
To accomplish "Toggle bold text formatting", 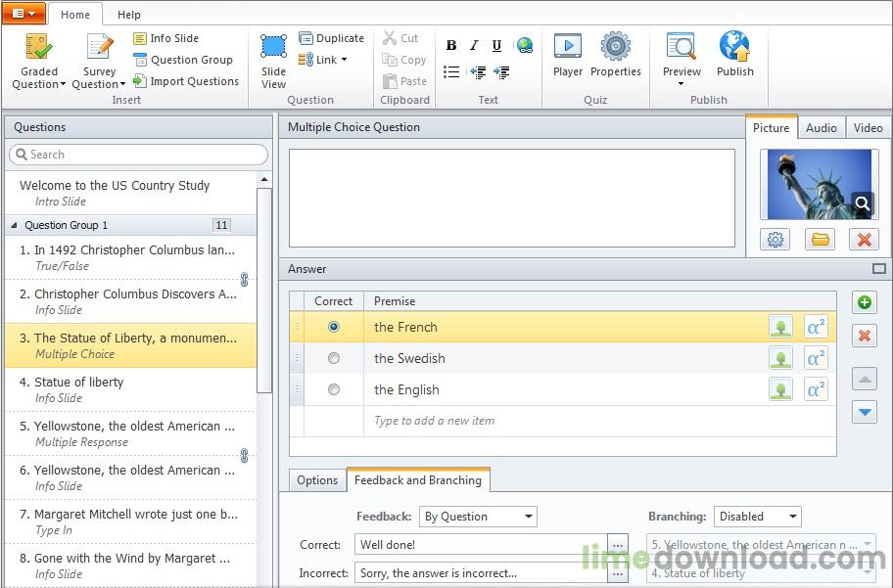I will pos(450,44).
